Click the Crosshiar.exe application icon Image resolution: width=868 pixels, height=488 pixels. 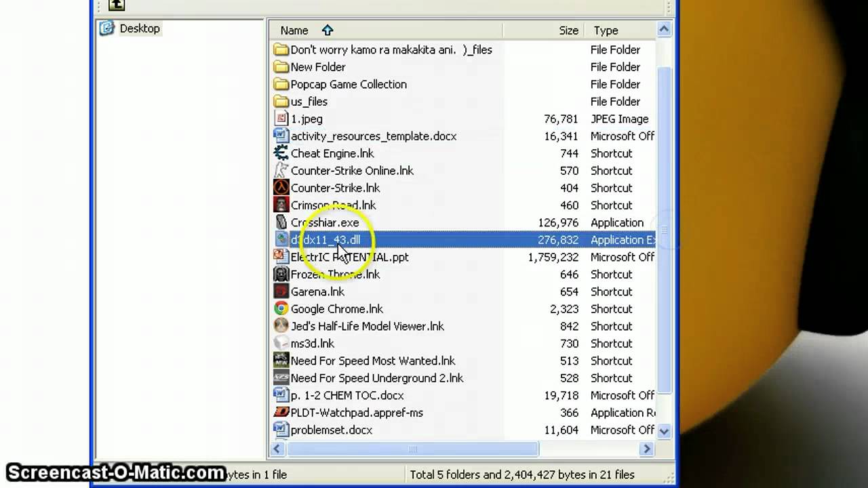281,222
